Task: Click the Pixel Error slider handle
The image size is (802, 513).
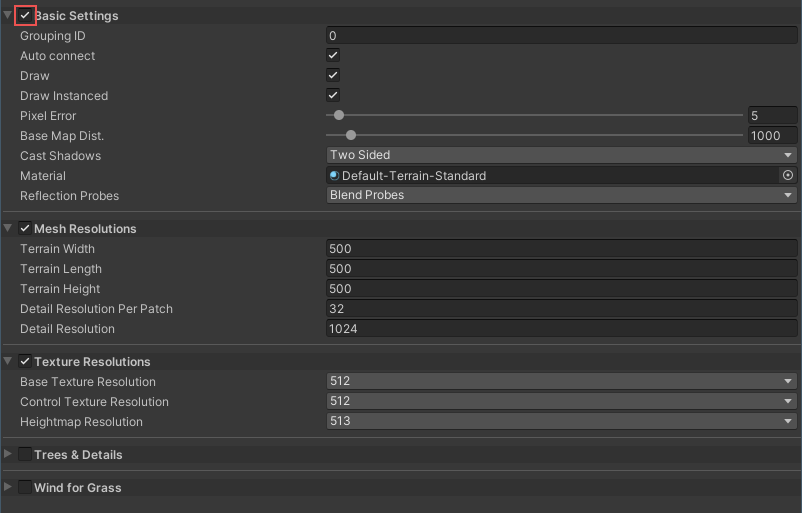Action: 339,116
